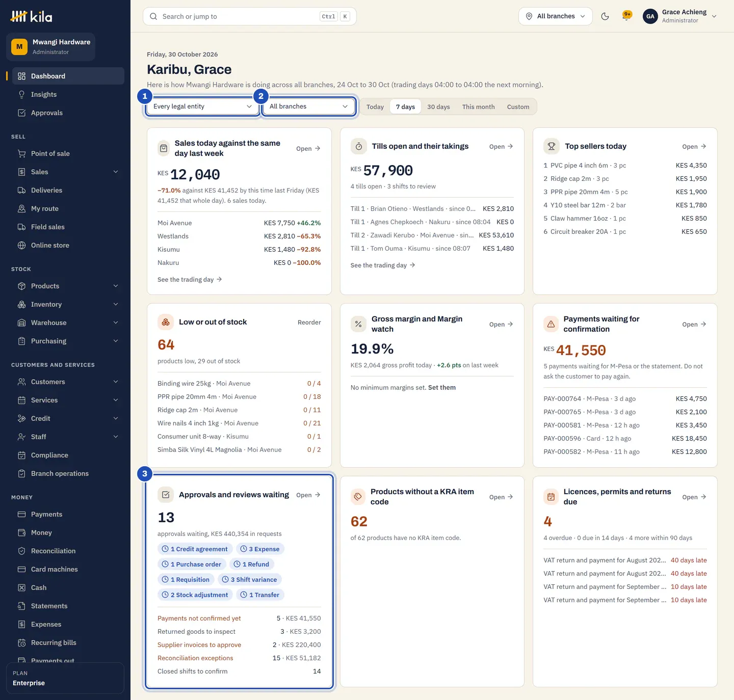
Task: Click Set them minimum margins link
Action: pyautogui.click(x=442, y=388)
